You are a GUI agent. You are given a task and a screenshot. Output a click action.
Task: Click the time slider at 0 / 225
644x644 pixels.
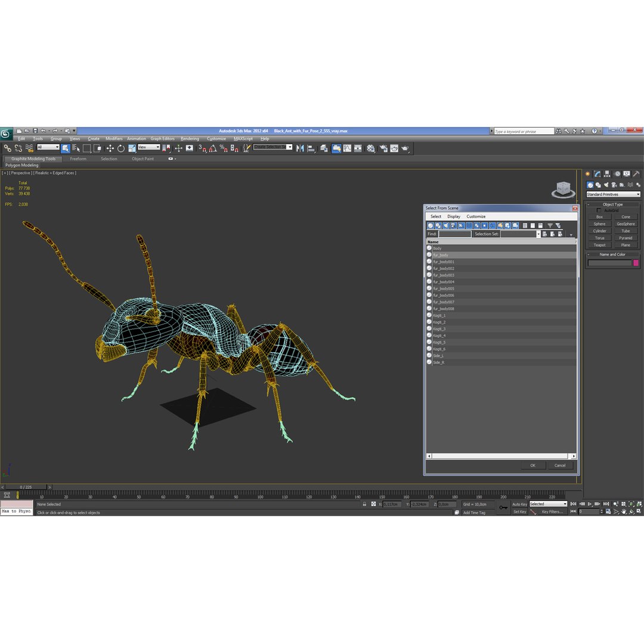click(26, 487)
